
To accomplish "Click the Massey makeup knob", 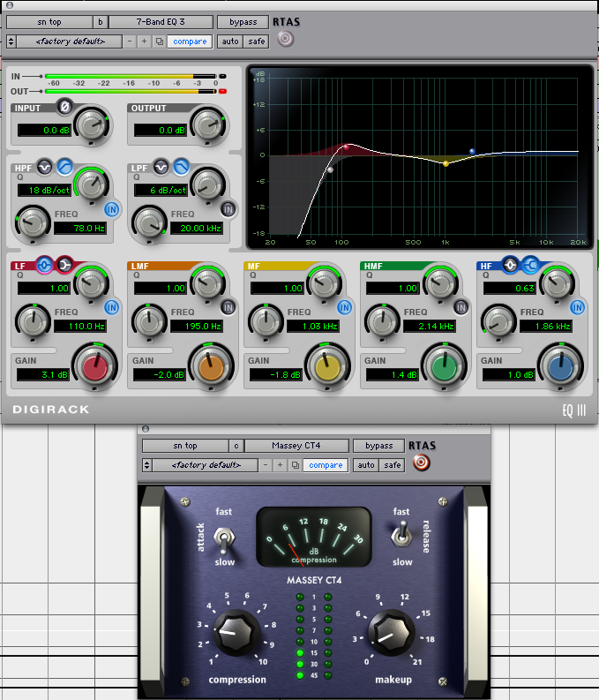I will click(391, 633).
